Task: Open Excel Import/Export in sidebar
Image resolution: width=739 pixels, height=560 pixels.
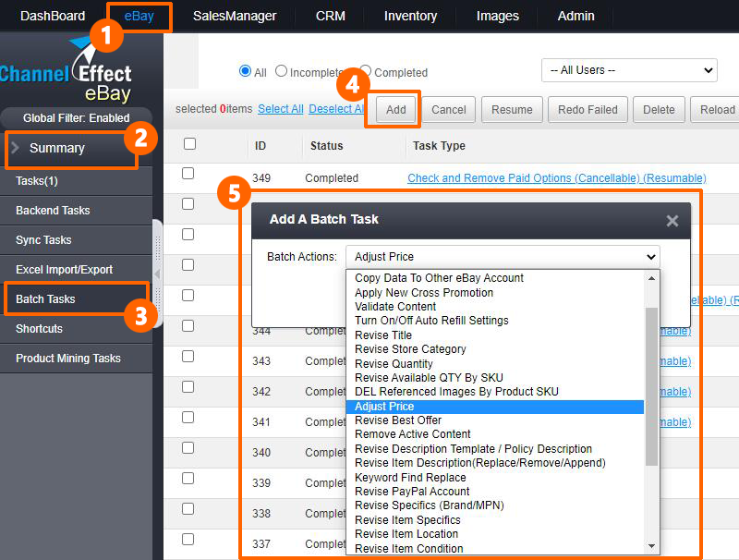Action: click(77, 270)
